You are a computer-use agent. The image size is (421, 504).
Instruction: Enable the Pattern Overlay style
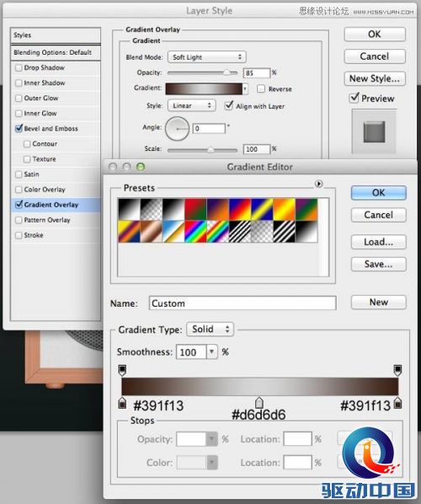(x=19, y=220)
